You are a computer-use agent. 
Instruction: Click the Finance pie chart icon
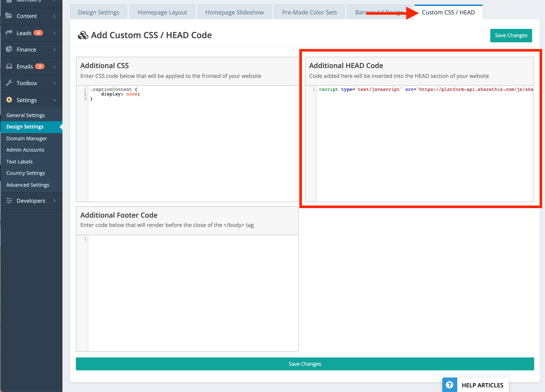[9, 50]
